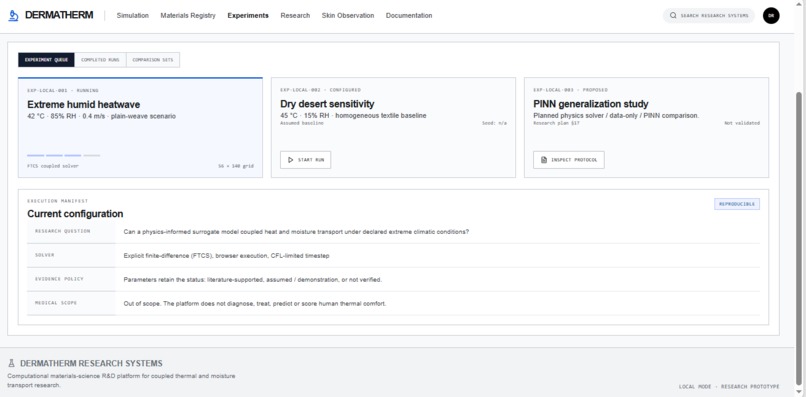Click the Assumed baseline note
The height and width of the screenshot is (397, 806).
[x=302, y=123]
